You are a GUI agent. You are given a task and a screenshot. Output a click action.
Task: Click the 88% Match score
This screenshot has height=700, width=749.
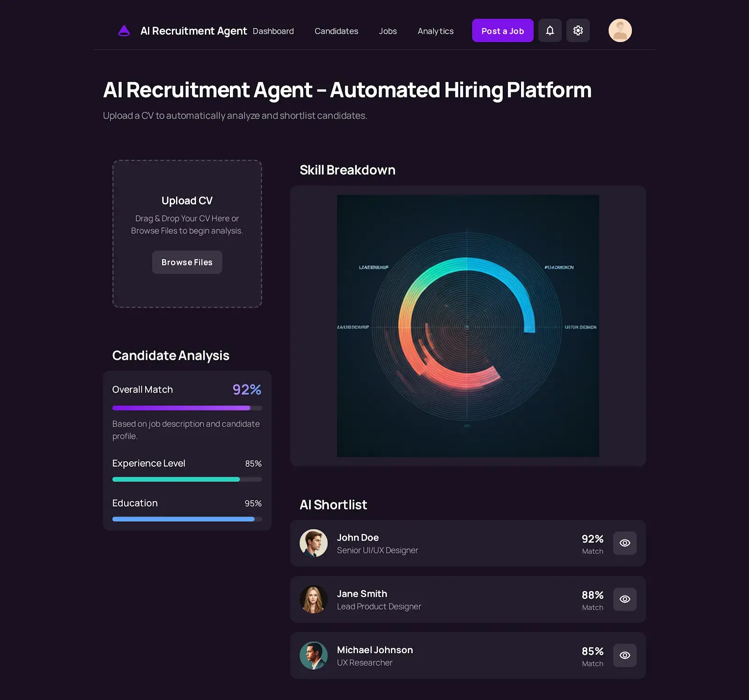pos(593,595)
